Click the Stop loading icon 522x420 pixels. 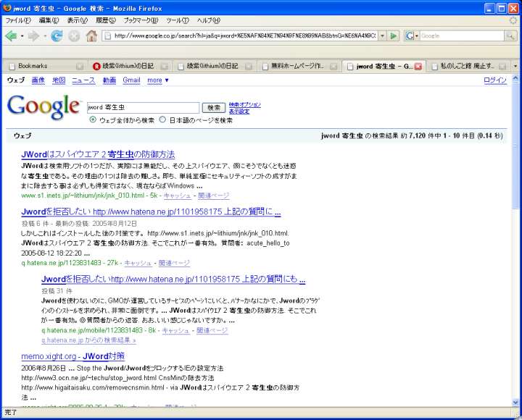pyautogui.click(x=74, y=35)
